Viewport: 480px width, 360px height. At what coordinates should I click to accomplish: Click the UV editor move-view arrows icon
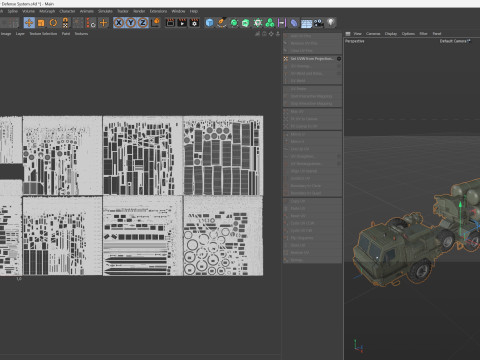pyautogui.click(x=271, y=34)
